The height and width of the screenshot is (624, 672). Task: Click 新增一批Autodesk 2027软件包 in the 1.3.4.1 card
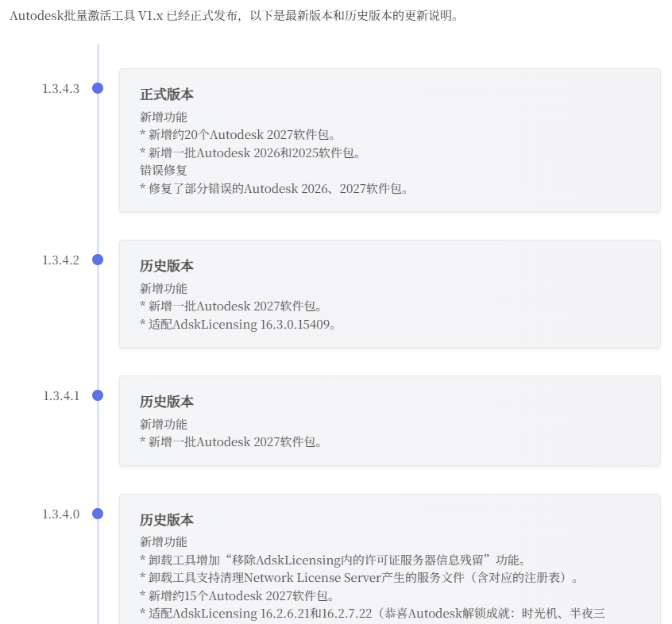[x=231, y=442]
